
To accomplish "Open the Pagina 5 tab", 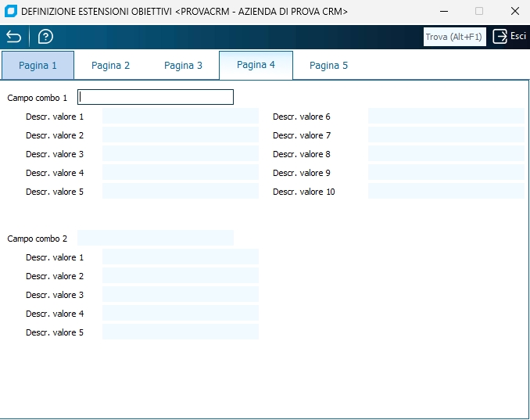I will coord(328,65).
